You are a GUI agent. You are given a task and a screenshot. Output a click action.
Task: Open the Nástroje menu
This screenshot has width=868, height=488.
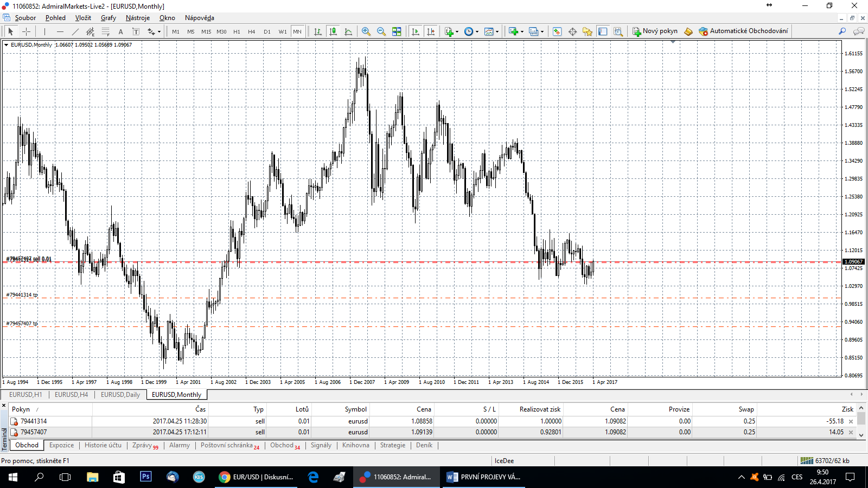[x=137, y=18]
